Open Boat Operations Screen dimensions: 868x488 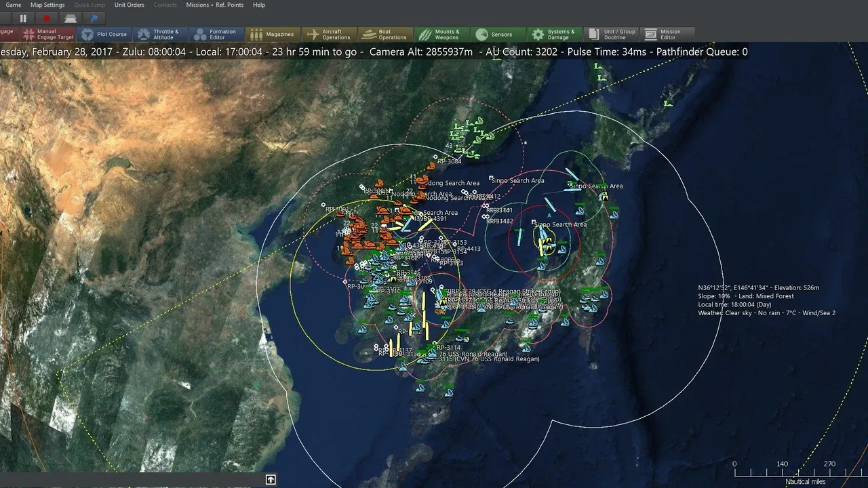click(384, 34)
